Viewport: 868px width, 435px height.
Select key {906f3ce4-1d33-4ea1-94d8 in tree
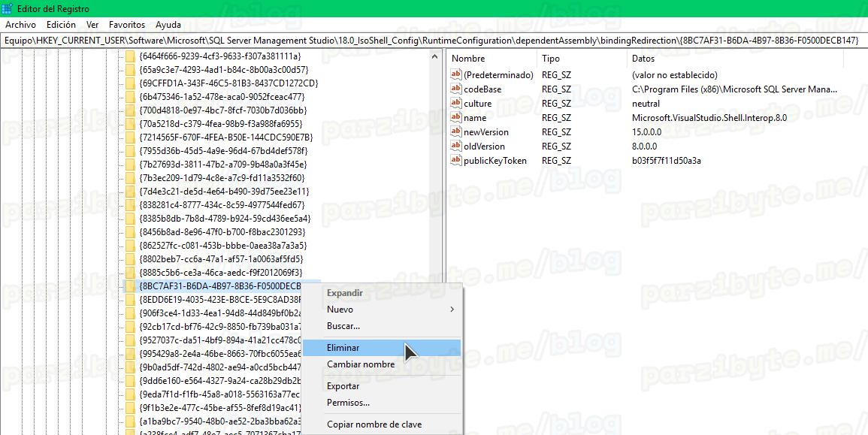click(x=219, y=313)
